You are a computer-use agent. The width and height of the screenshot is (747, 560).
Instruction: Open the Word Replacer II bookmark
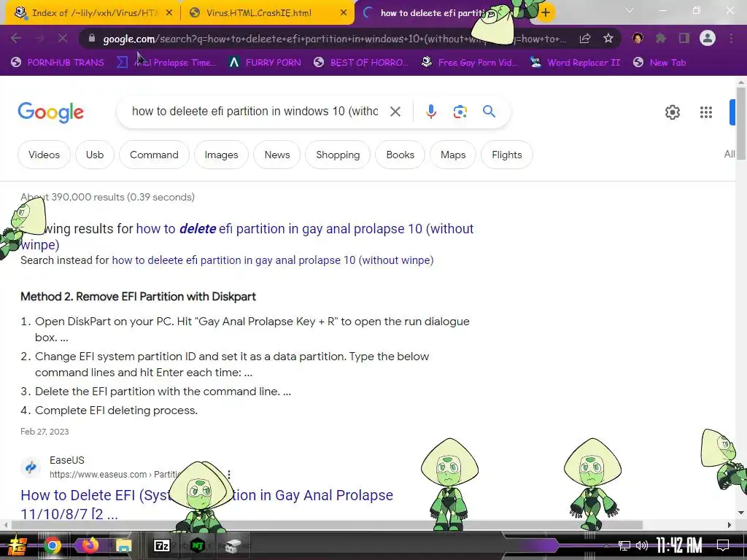coord(576,63)
